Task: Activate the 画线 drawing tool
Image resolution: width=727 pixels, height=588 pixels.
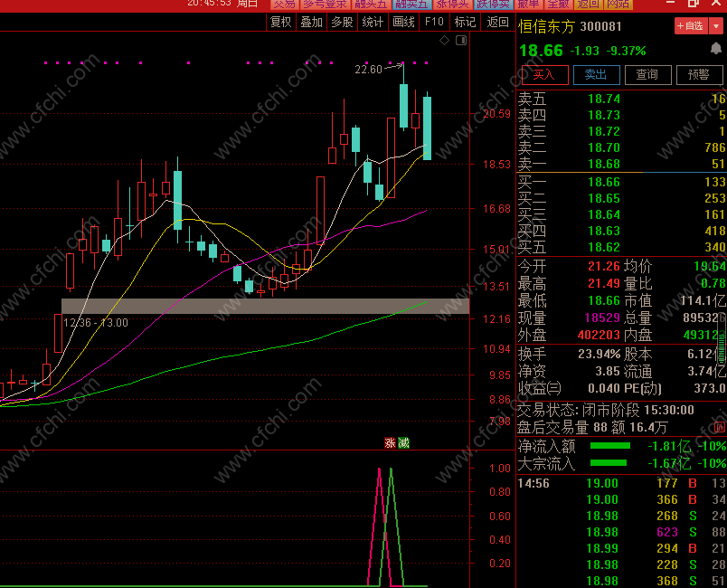Action: pos(403,22)
